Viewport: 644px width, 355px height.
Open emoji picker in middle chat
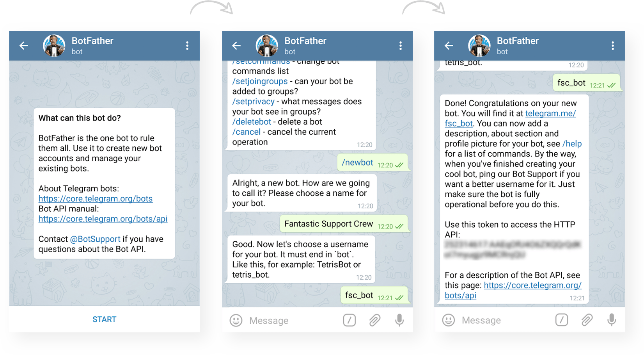pos(236,321)
